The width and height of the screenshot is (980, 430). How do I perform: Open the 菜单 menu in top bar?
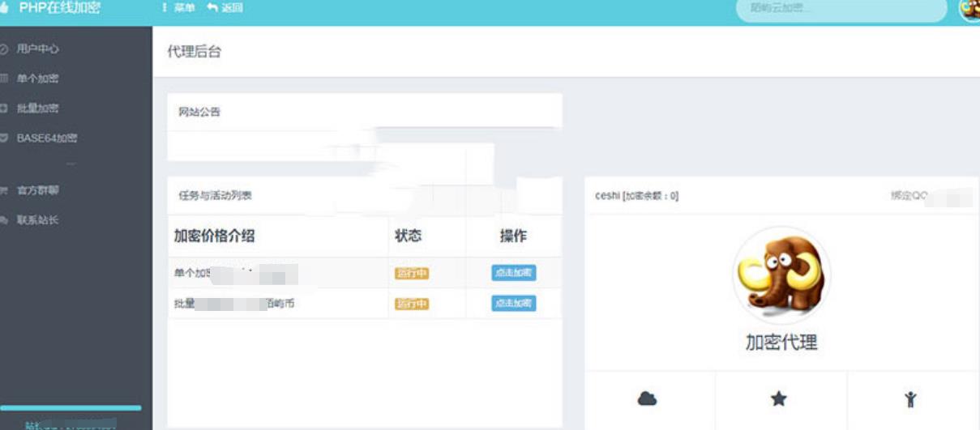[179, 8]
